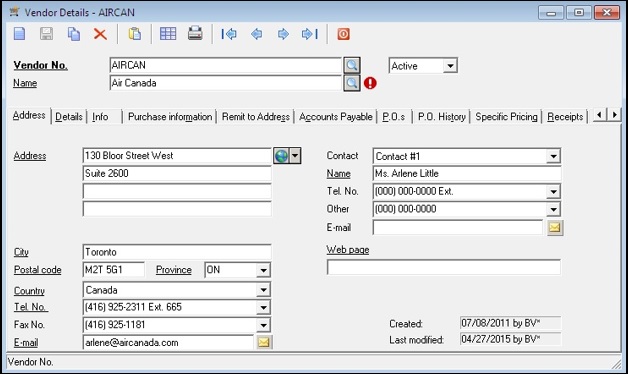The height and width of the screenshot is (375, 628).
Task: Click the globe map icon beside Address
Action: tap(281, 155)
